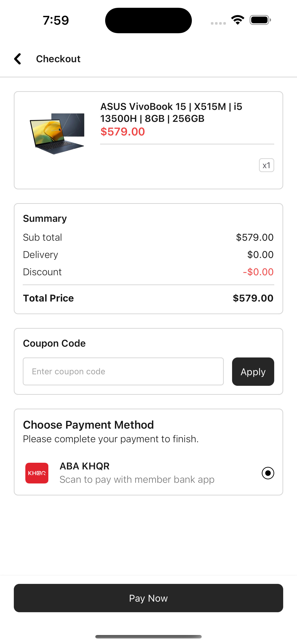Apply the coupon code
The width and height of the screenshot is (297, 644).
tap(253, 372)
